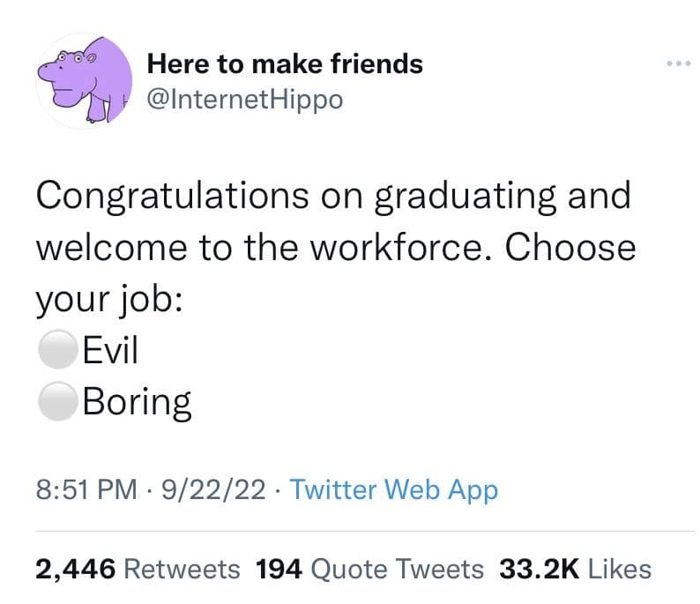This screenshot has width=700, height=604.
Task: Click the "Congratulations on graduating and" text line
Action: click(x=332, y=196)
